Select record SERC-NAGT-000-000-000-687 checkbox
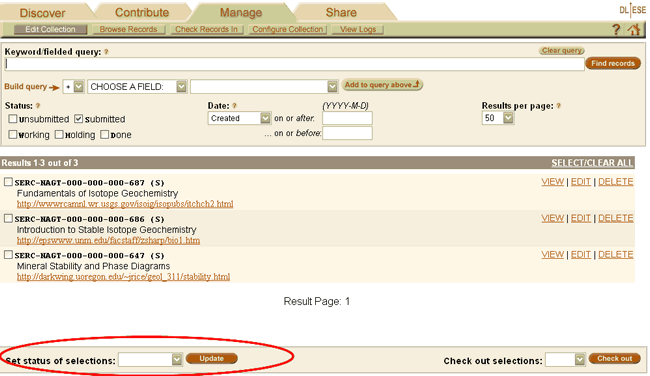Image resolution: width=650 pixels, height=376 pixels. [8, 182]
